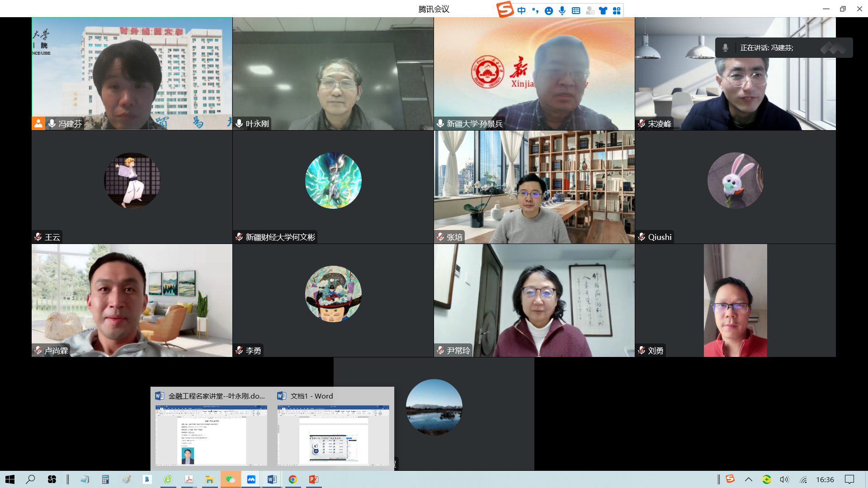Click 冯建芬 host badge icon
868x488 pixels.
[x=38, y=123]
